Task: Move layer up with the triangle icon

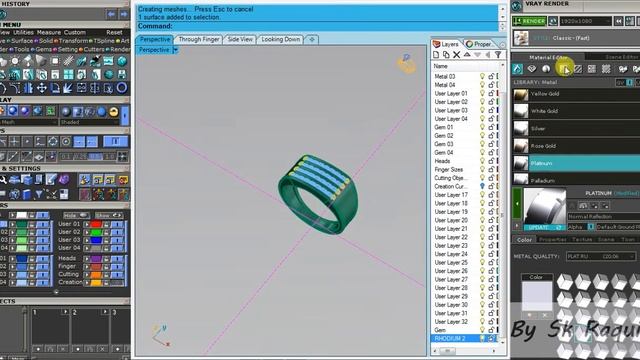Action: [467, 54]
